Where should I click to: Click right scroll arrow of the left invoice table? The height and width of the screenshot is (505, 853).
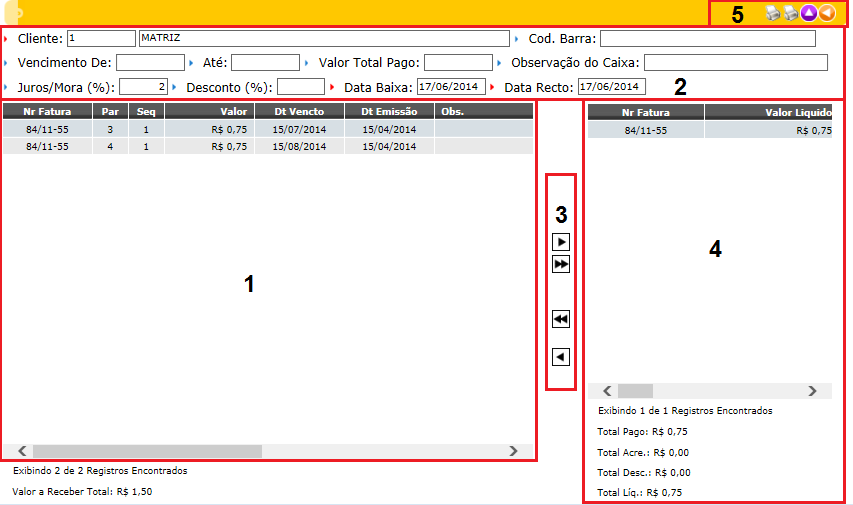point(513,451)
